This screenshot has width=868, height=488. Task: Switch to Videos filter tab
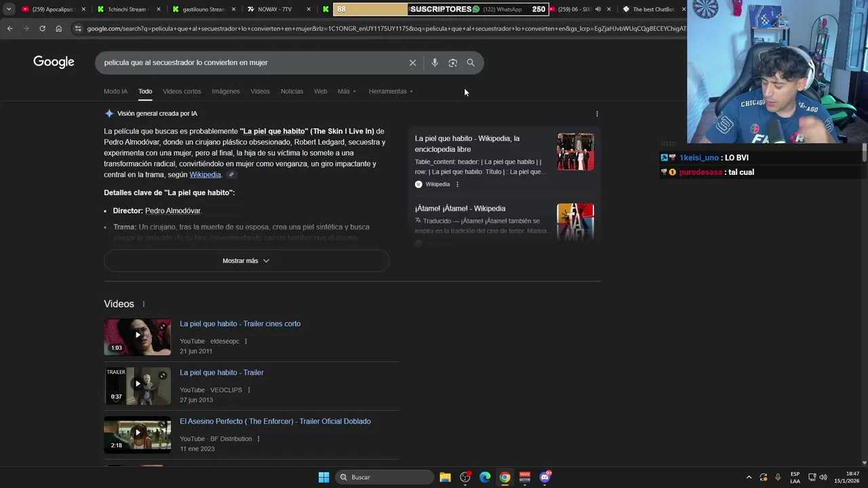tap(260, 91)
